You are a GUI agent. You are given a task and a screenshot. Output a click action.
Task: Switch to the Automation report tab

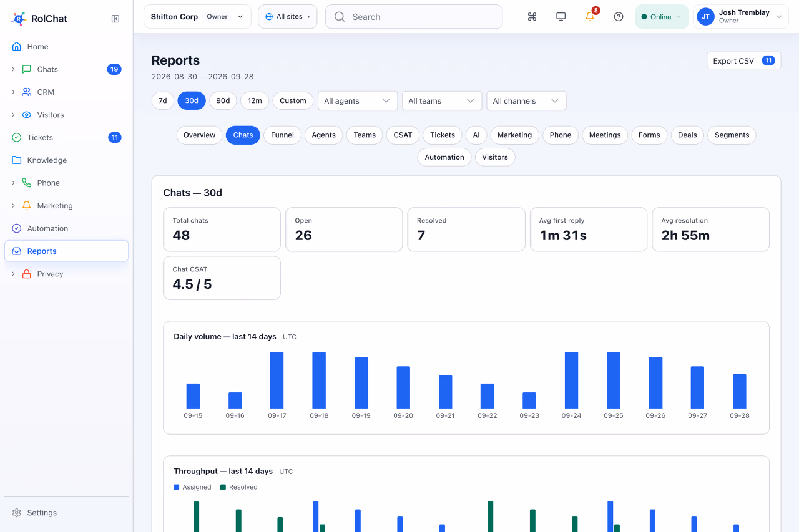pyautogui.click(x=444, y=157)
